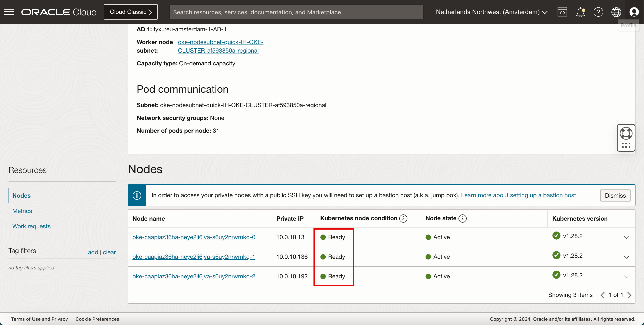644x325 pixels.
Task: Open the worker node subnet link
Action: coord(220,46)
